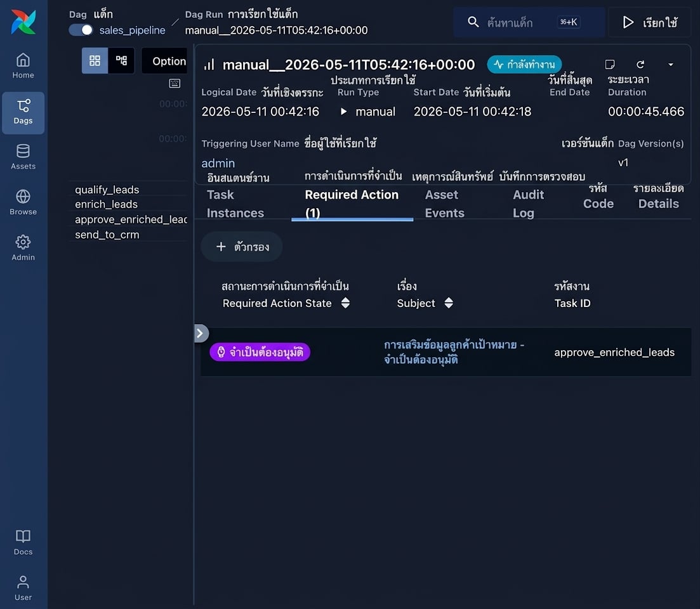The height and width of the screenshot is (609, 700).
Task: Switch to the Task Instances tab
Action: pos(235,204)
